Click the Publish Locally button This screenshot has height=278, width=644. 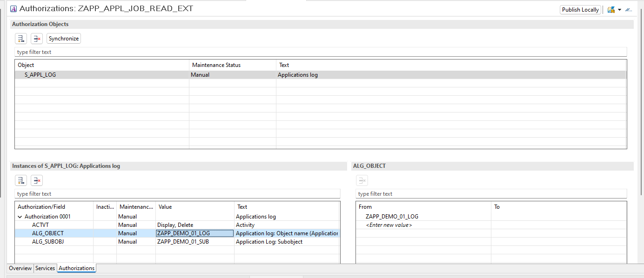coord(580,10)
